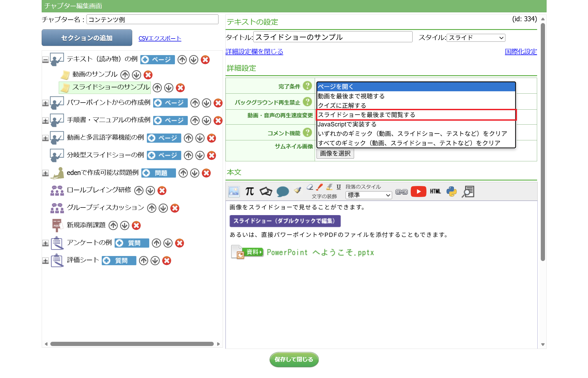Expand the パワーポイントからの作成例 section
588x378 pixels.
point(45,103)
